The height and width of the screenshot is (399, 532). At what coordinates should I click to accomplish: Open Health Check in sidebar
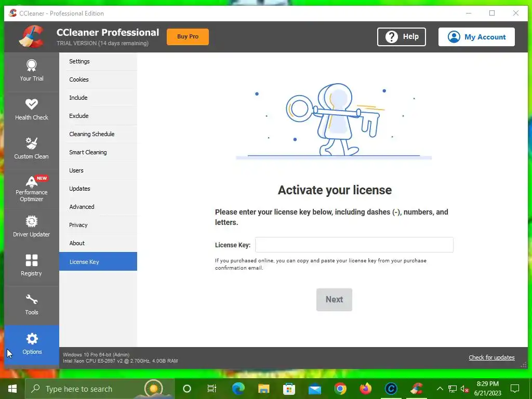tap(32, 110)
